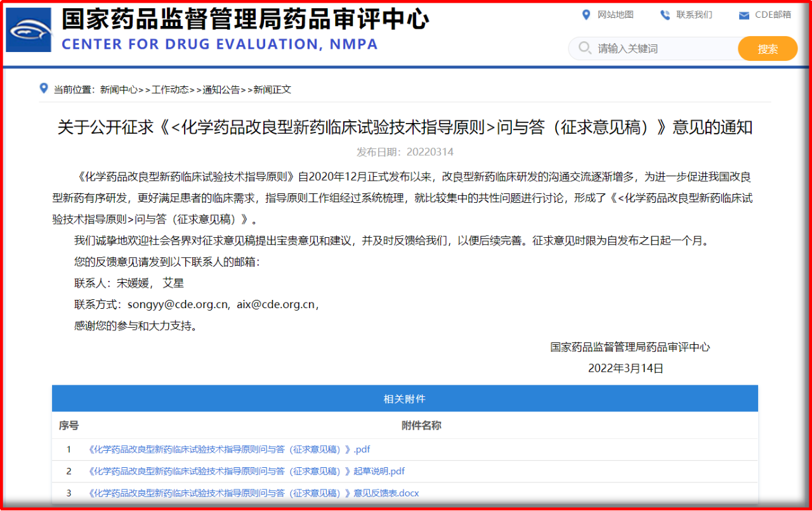Click the Chinese site title 国家药品监督管理局药品审评中心 in header
The image size is (812, 511).
point(245,19)
